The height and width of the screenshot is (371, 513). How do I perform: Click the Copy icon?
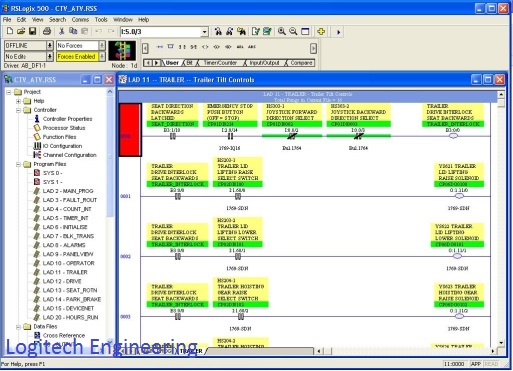(73, 31)
